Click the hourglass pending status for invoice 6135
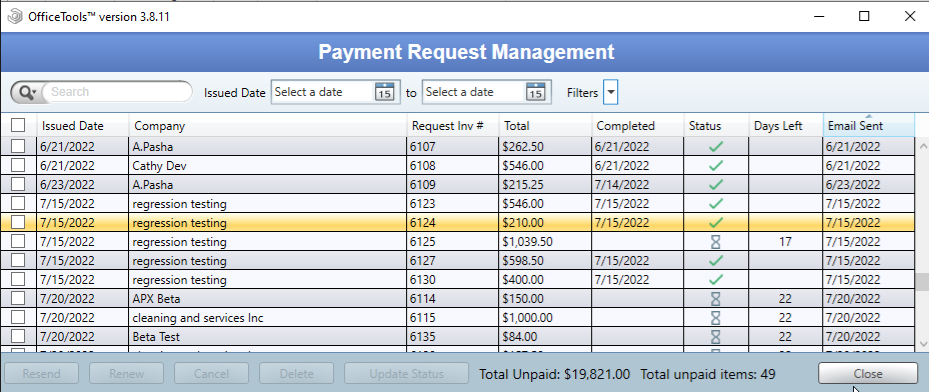Image resolution: width=929 pixels, height=392 pixels. (x=716, y=337)
